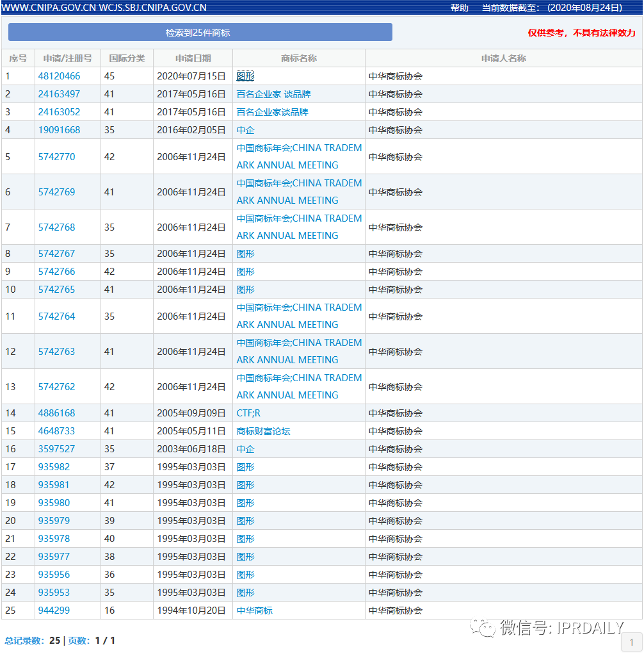Open registration number 48120466

[59, 76]
